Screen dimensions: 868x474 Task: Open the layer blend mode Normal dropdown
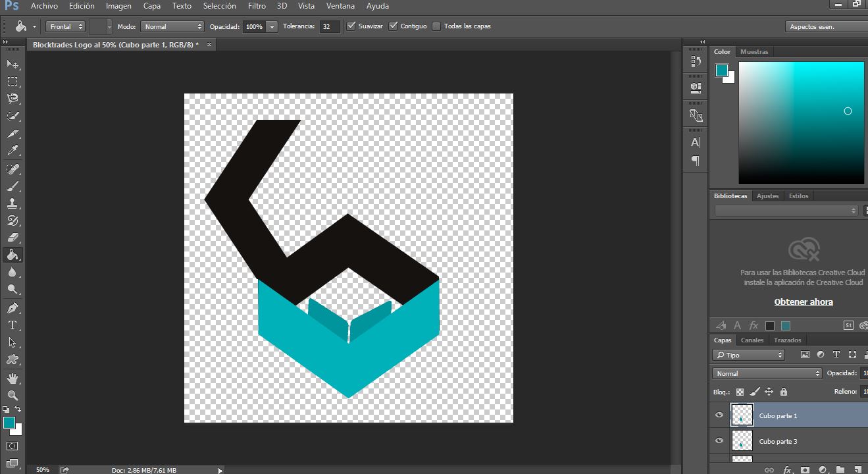click(x=767, y=373)
